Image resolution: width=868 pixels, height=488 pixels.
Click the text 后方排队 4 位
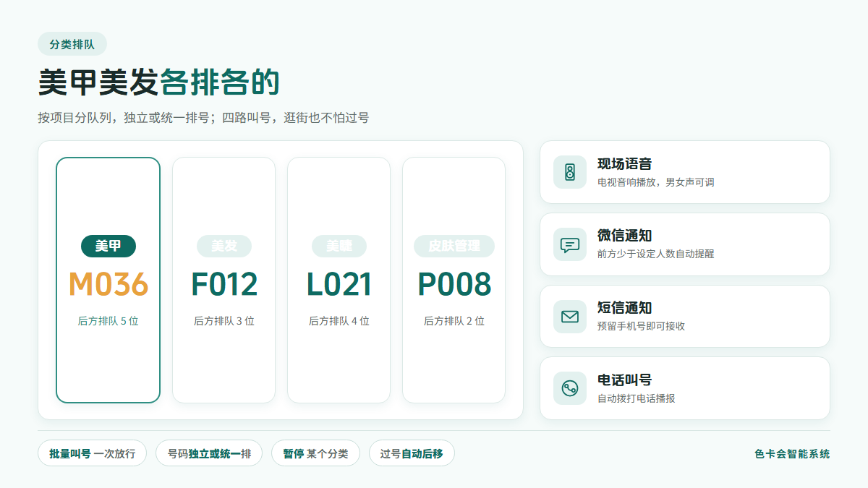[x=339, y=321]
